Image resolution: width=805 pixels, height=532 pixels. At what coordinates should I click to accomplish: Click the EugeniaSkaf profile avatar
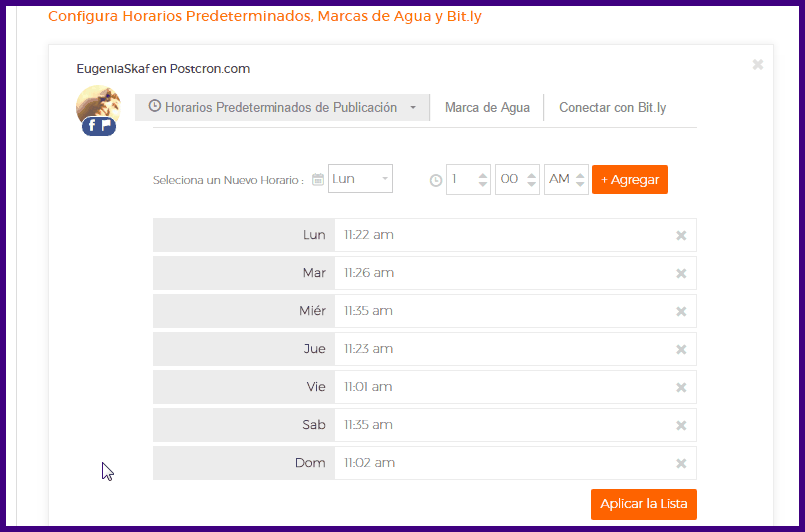[x=98, y=108]
